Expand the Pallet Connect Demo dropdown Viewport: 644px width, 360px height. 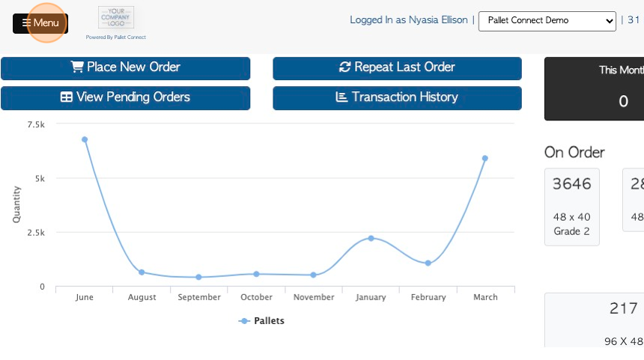pos(547,21)
